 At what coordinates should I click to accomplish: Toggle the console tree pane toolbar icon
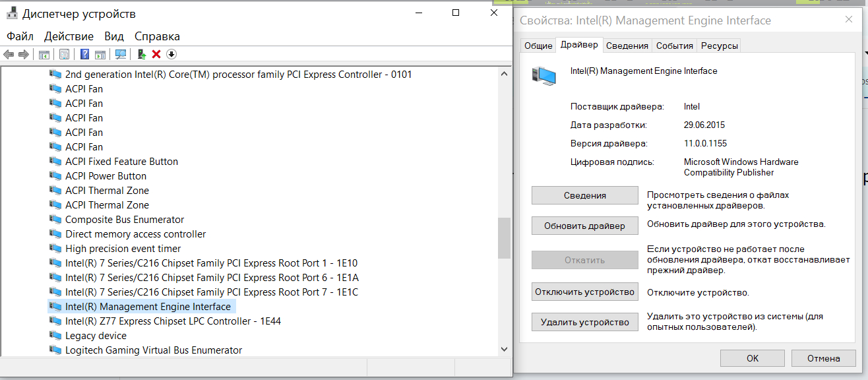click(44, 54)
